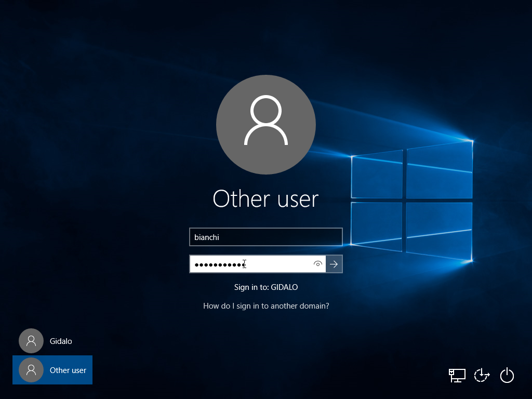Open 'How do I sign in to another domain?'
The image size is (532, 399).
point(266,306)
